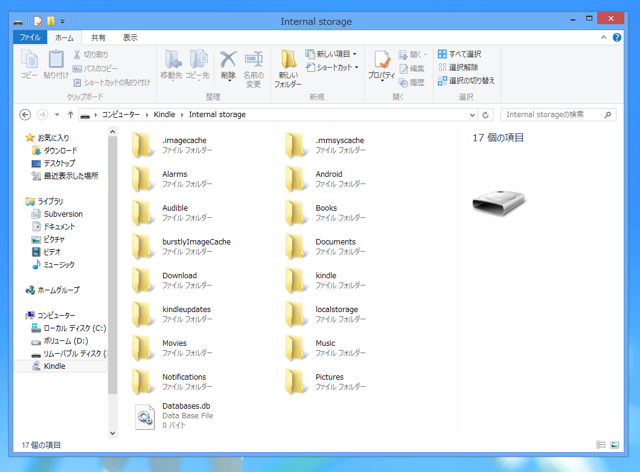Image resolution: width=640 pixels, height=472 pixels.
Task: Select Music (ミュージック) library in sidebar
Action: tap(53, 265)
